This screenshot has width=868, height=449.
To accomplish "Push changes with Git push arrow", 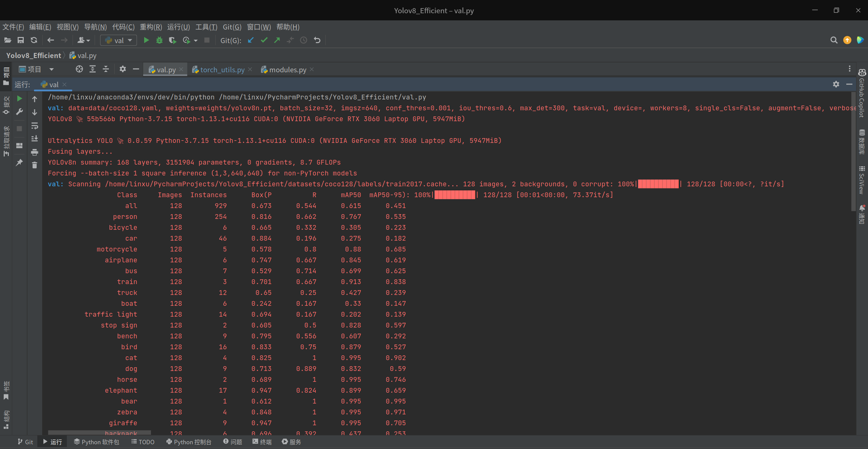I will (277, 40).
